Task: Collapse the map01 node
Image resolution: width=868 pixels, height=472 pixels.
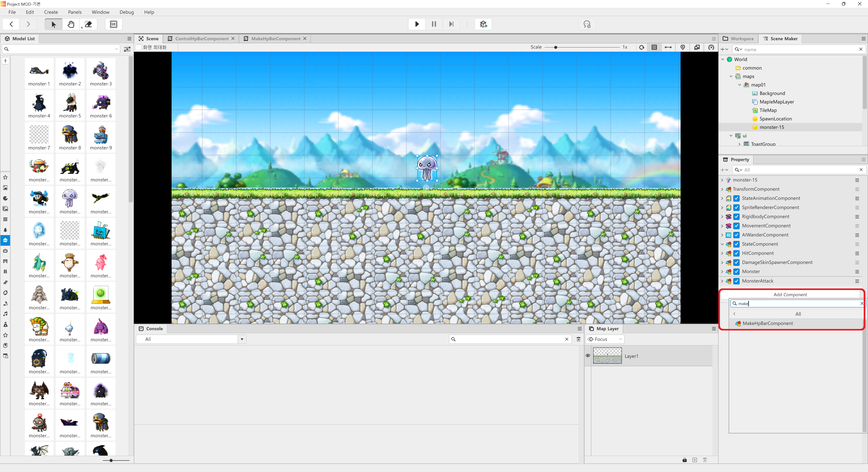Action: point(740,85)
